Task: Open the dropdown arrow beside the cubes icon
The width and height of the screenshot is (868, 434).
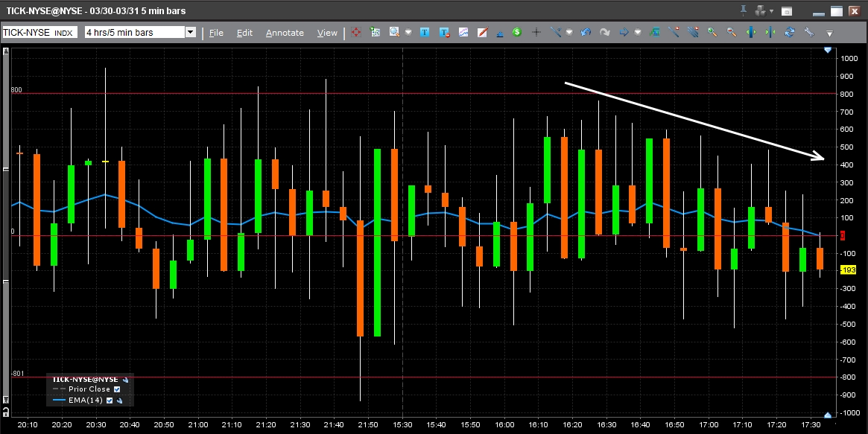Action: coord(408,33)
